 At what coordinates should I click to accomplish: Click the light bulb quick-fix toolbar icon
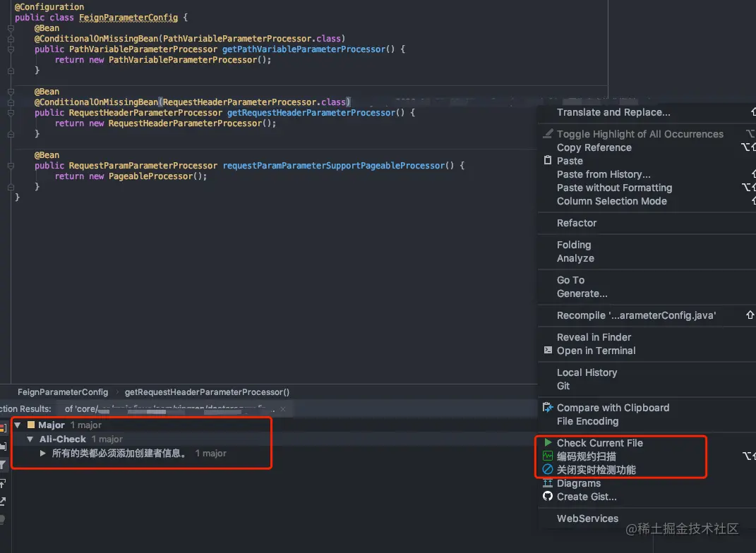[2, 519]
